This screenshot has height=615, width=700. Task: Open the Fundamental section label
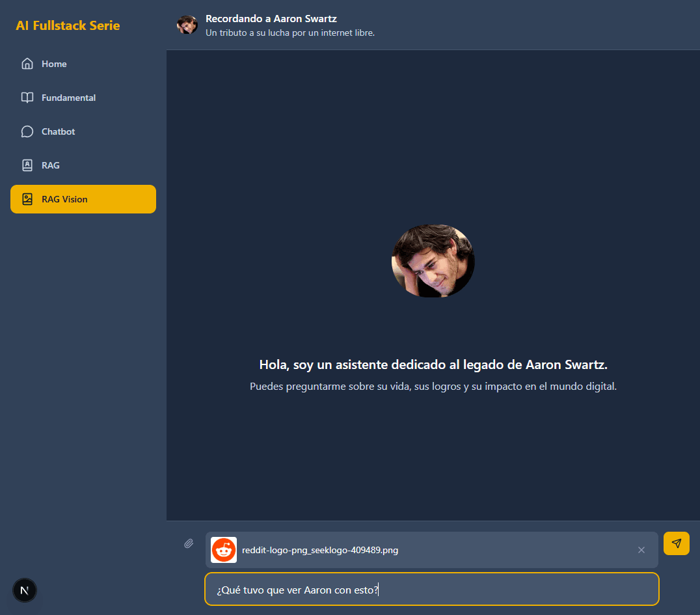click(x=68, y=98)
